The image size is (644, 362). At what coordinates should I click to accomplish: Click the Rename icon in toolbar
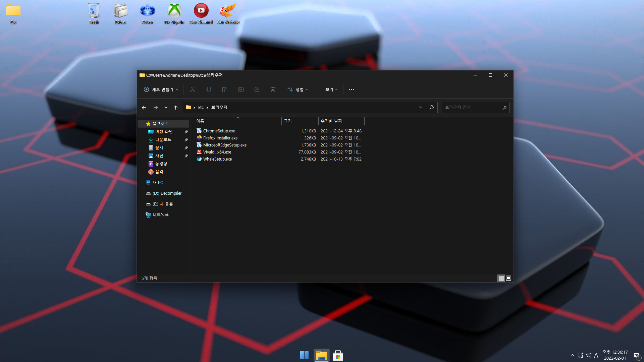click(x=241, y=89)
